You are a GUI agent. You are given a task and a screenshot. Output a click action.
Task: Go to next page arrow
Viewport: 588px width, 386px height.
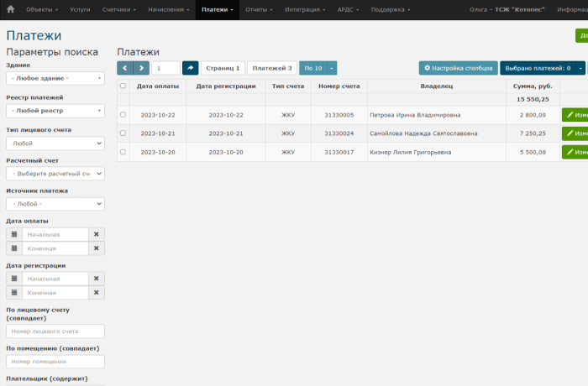pos(141,68)
